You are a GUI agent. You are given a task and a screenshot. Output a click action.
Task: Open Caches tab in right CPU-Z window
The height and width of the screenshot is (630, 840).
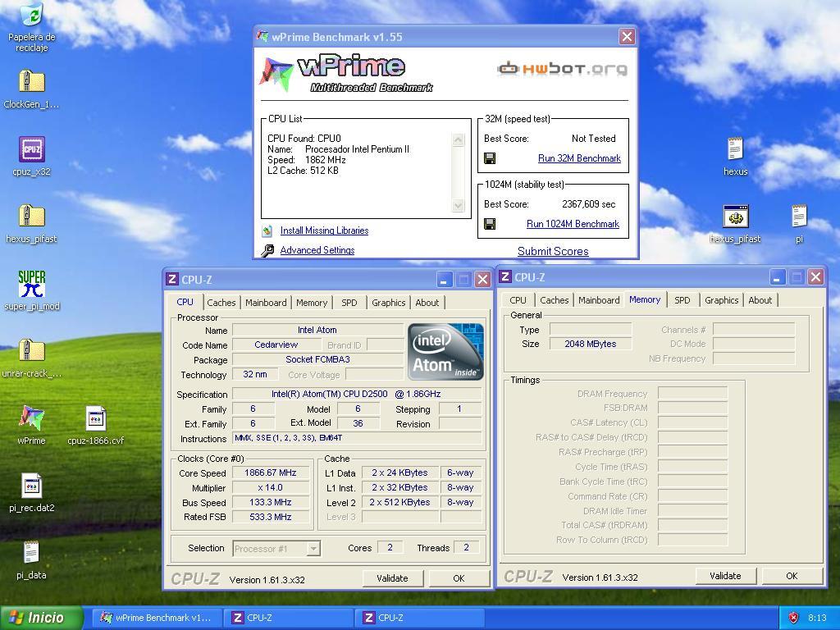click(555, 300)
